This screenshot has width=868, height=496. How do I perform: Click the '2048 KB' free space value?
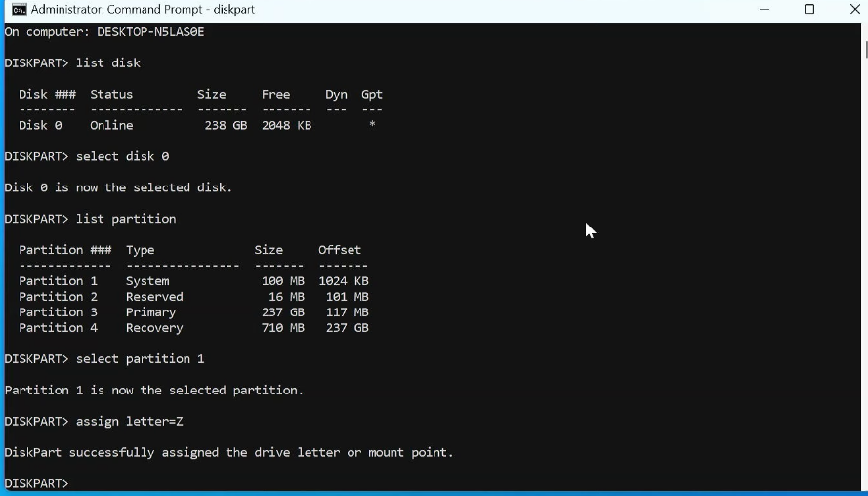click(x=286, y=125)
